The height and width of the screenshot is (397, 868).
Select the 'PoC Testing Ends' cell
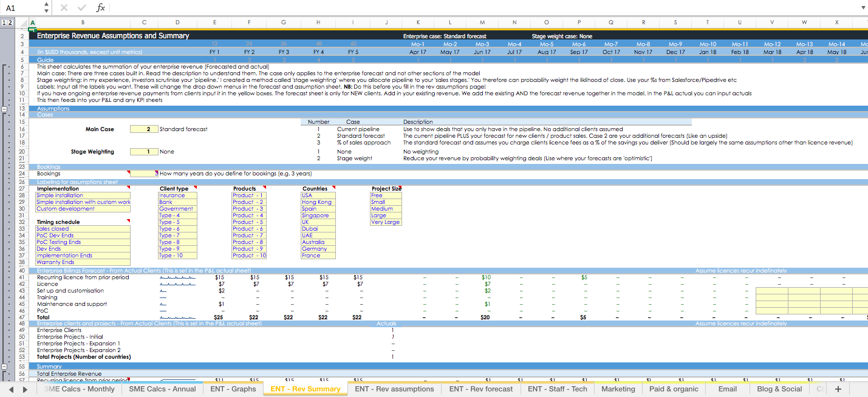coord(83,242)
